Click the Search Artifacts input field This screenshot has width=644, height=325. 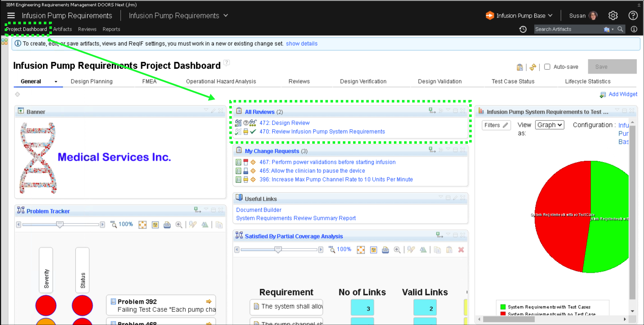(x=567, y=29)
